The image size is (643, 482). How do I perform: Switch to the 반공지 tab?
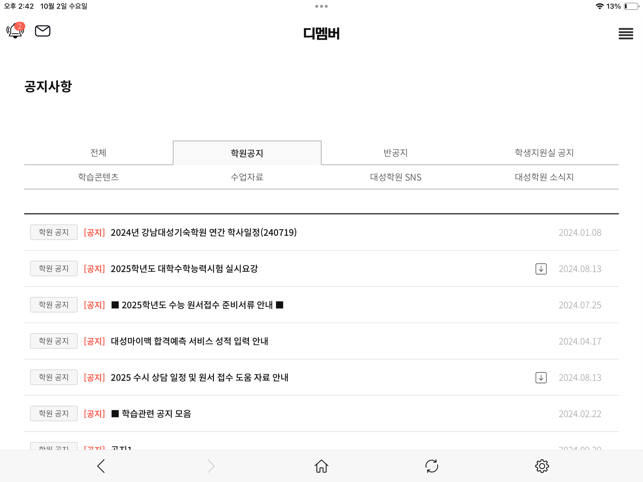coord(395,153)
